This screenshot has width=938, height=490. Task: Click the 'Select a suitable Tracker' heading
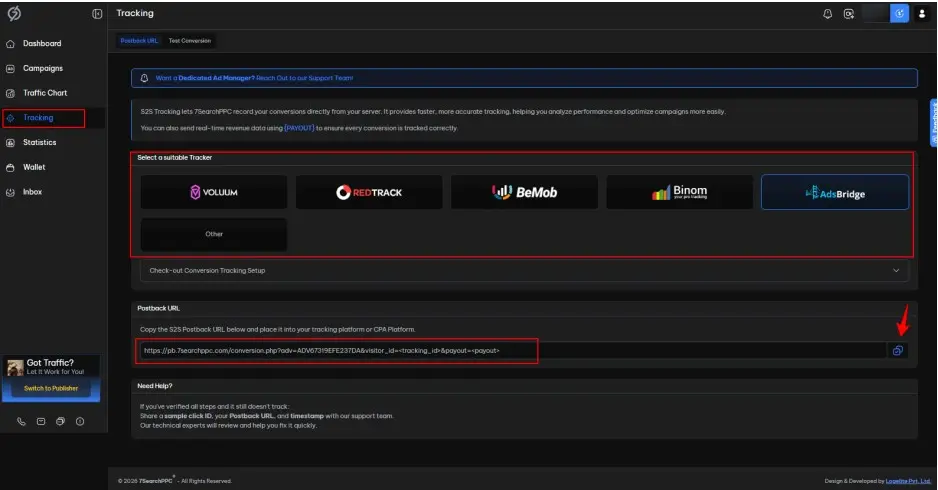click(x=175, y=157)
